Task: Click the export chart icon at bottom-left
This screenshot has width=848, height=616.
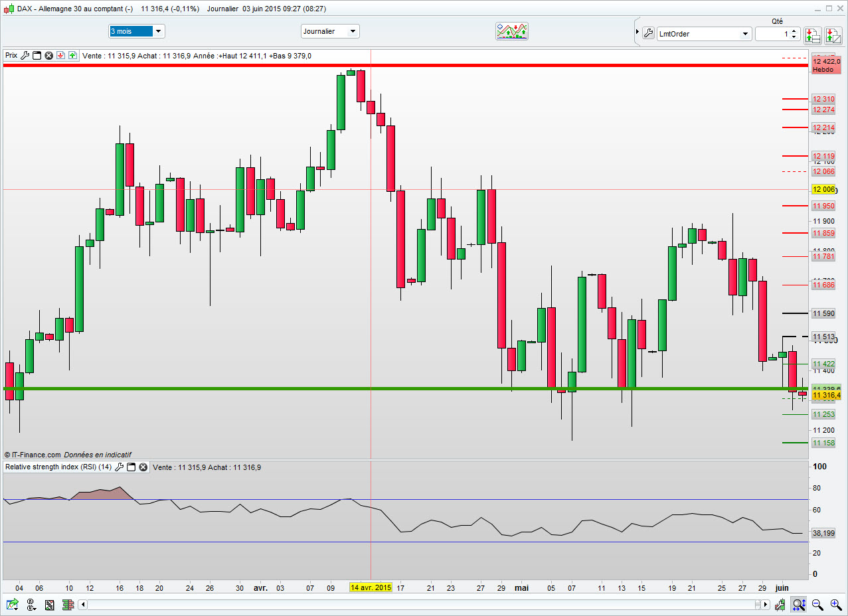Action: click(12, 605)
